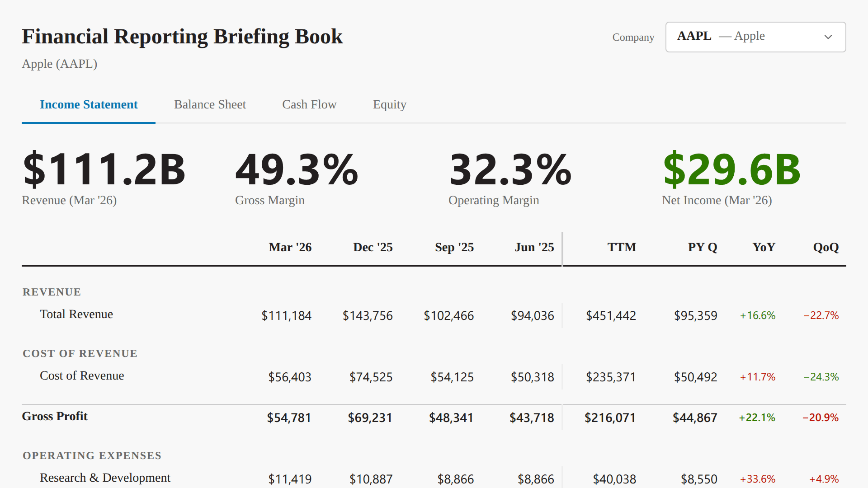Click Gross Profit PY Q value $44,867
The height and width of the screenshot is (488, 868).
click(695, 418)
